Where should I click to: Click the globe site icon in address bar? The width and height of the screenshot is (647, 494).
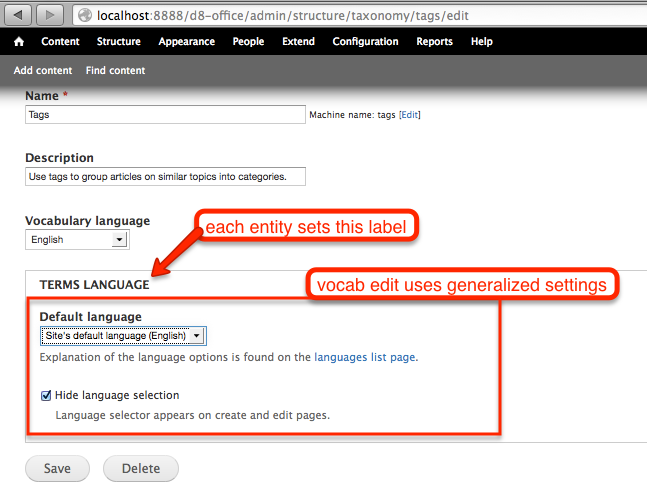pos(85,16)
